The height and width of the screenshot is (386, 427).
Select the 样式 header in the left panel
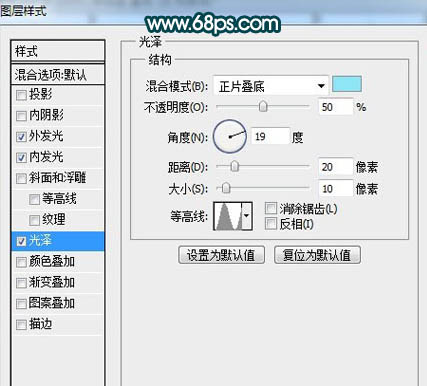(x=58, y=52)
